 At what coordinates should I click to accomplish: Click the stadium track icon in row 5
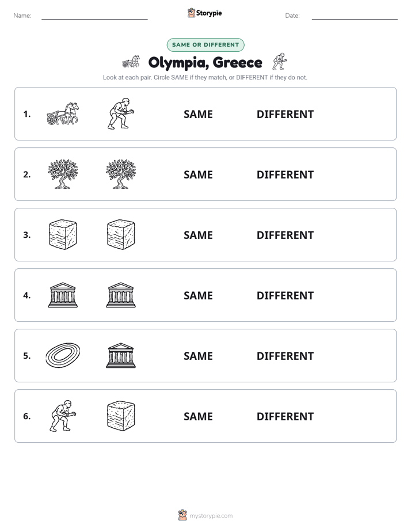point(63,355)
